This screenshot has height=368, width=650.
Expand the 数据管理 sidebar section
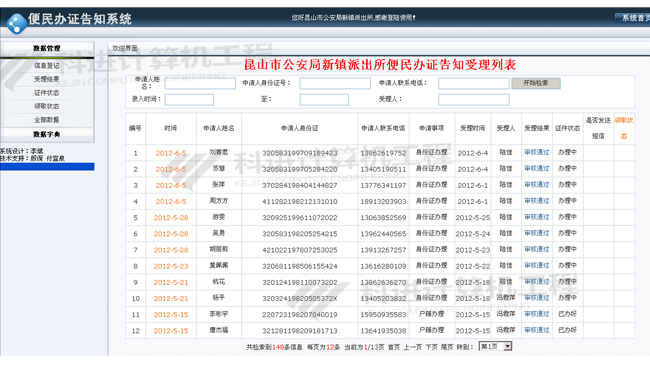pyautogui.click(x=47, y=48)
